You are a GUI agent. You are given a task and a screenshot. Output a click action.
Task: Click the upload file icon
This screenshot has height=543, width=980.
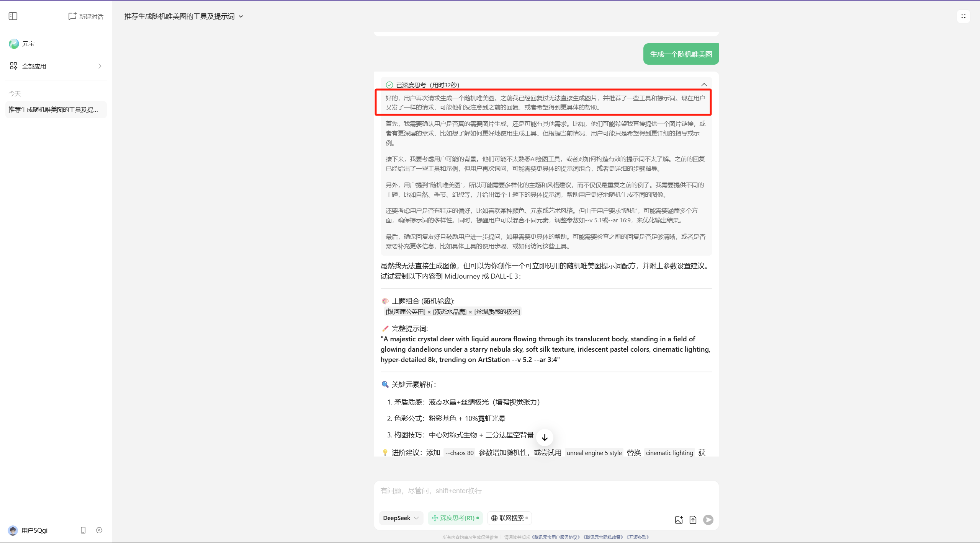pos(693,520)
